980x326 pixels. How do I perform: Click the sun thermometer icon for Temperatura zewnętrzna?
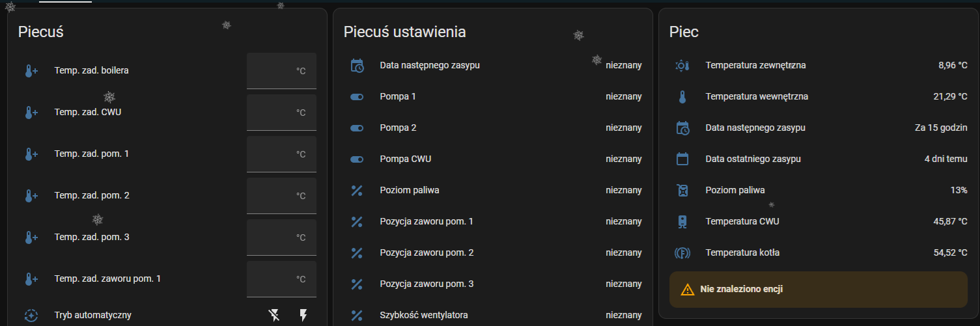[x=682, y=66]
